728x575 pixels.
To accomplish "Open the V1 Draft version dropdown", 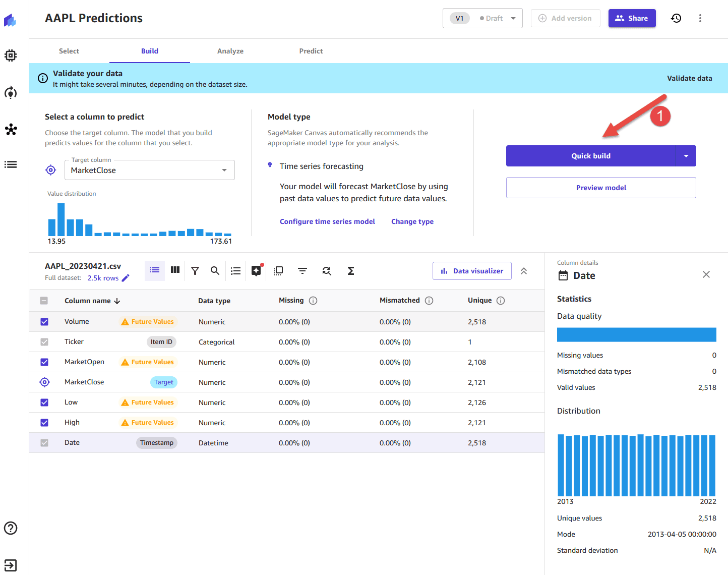I will click(x=482, y=18).
